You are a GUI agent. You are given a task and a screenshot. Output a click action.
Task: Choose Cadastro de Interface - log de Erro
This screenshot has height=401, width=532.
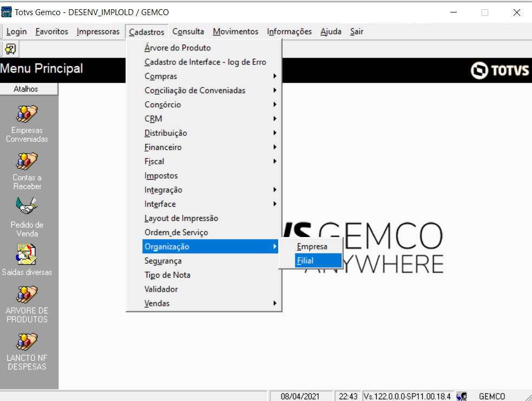pos(211,62)
